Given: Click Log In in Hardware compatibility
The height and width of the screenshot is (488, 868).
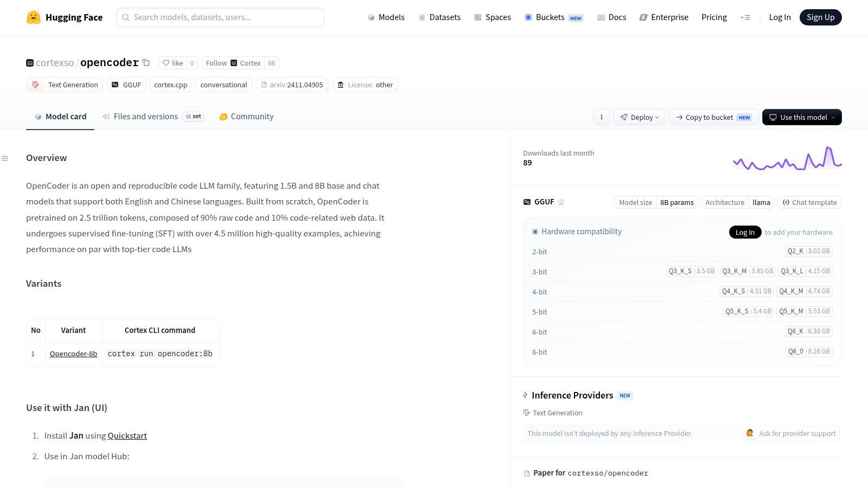Looking at the screenshot, I should pyautogui.click(x=745, y=232).
